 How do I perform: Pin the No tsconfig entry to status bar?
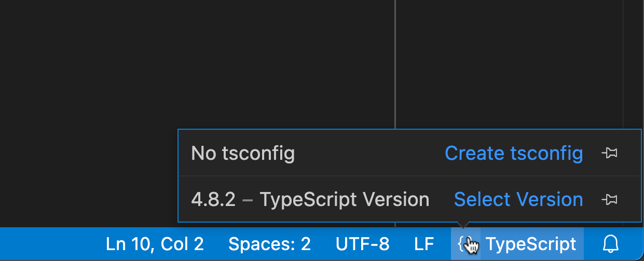pyautogui.click(x=609, y=153)
